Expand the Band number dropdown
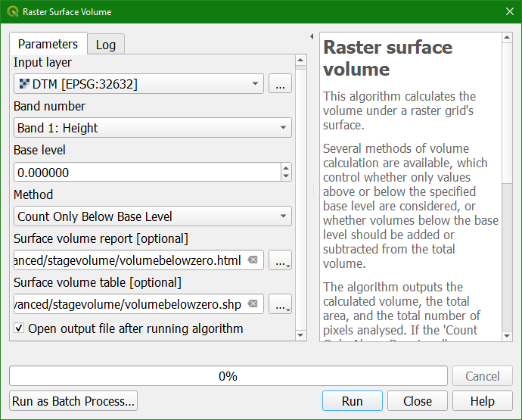Screen dimensions: 522x420 coord(152,128)
